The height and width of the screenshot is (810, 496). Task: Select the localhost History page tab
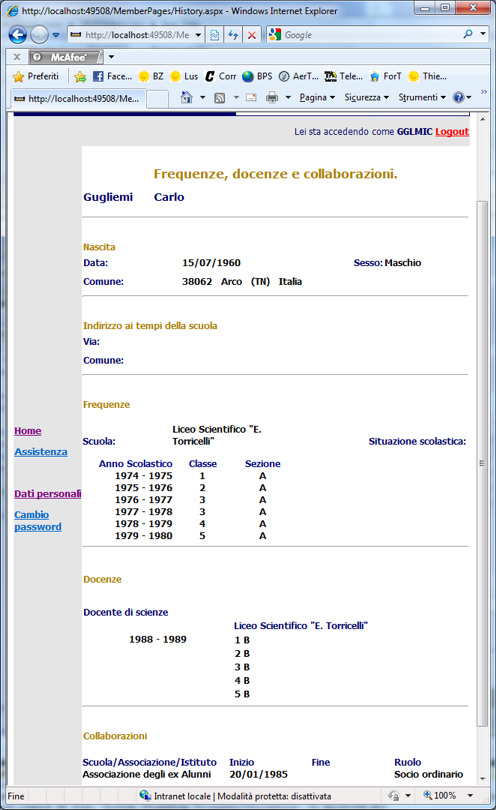79,98
